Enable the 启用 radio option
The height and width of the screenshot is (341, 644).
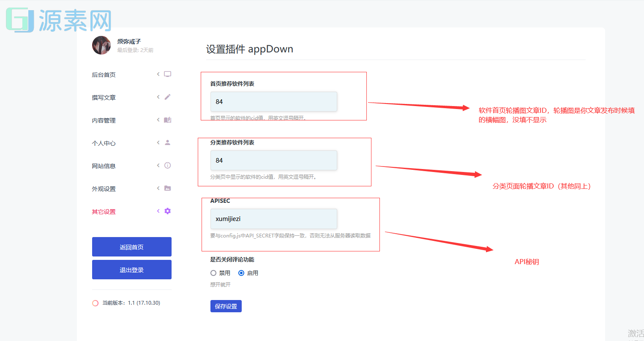click(x=241, y=273)
